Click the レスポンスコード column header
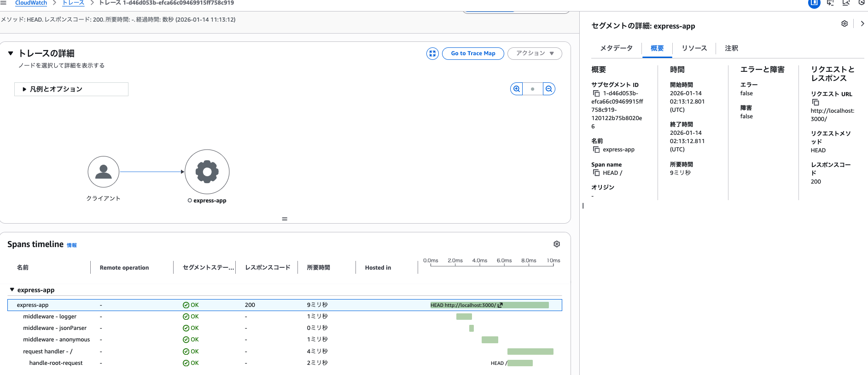Viewport: 868px width, 375px height. point(268,268)
